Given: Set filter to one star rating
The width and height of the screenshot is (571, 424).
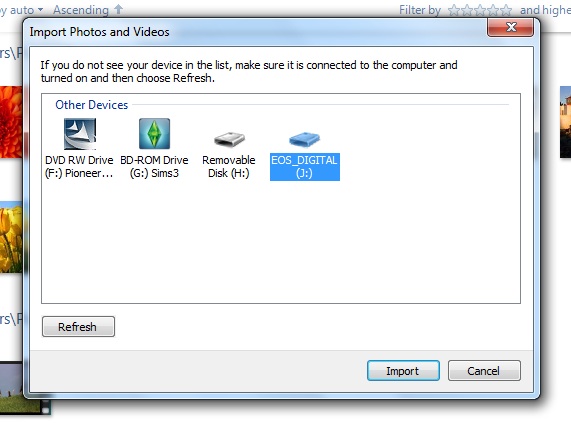Looking at the screenshot, I should tap(453, 10).
